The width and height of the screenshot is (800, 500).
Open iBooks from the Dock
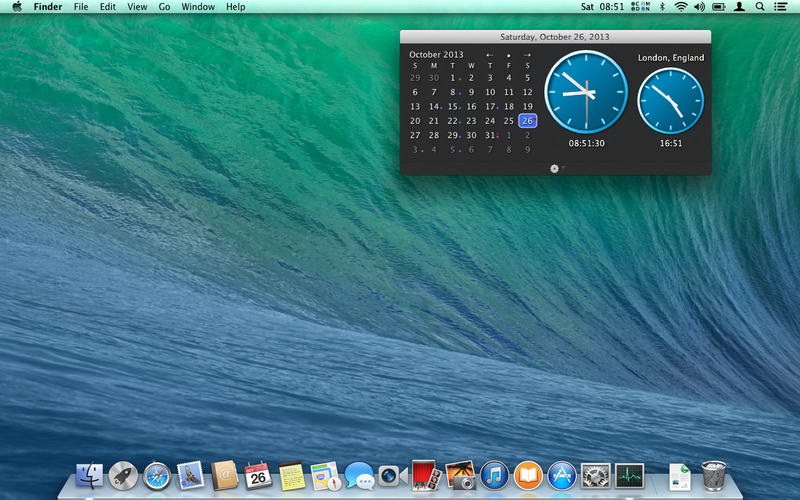[527, 475]
